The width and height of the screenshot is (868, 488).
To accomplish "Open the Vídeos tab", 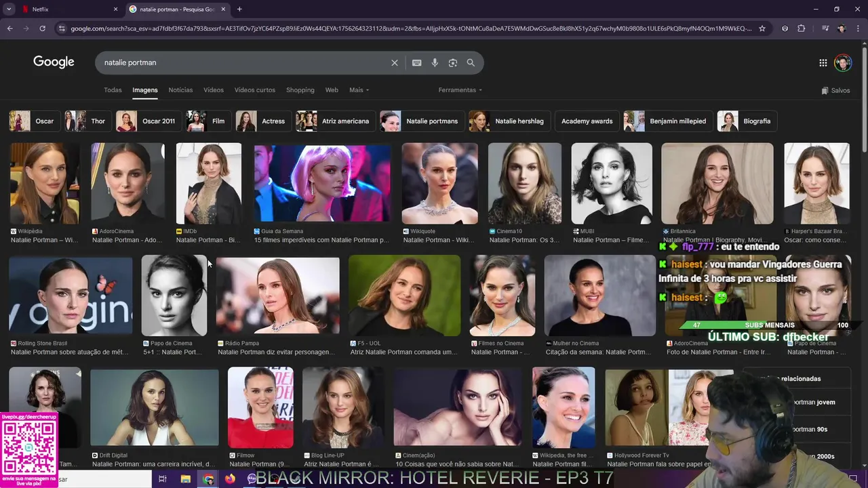I will [x=214, y=90].
